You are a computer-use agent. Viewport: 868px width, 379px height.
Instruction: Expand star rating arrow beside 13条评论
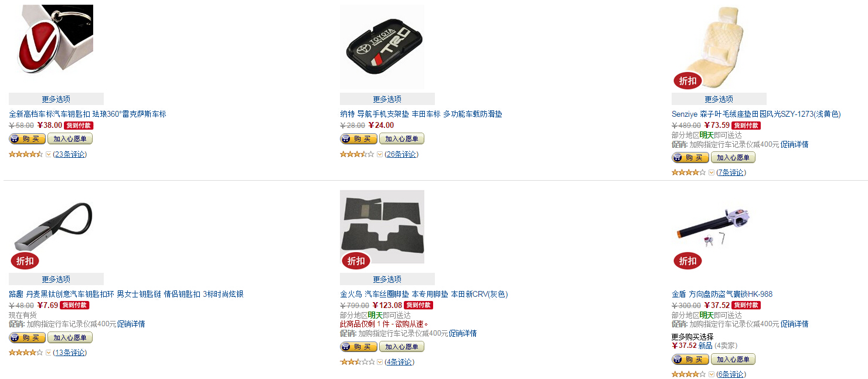coord(48,353)
